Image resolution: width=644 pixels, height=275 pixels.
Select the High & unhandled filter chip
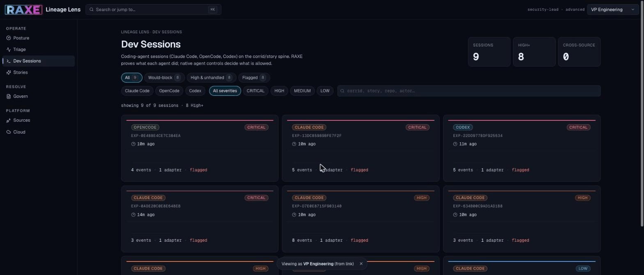tap(212, 78)
